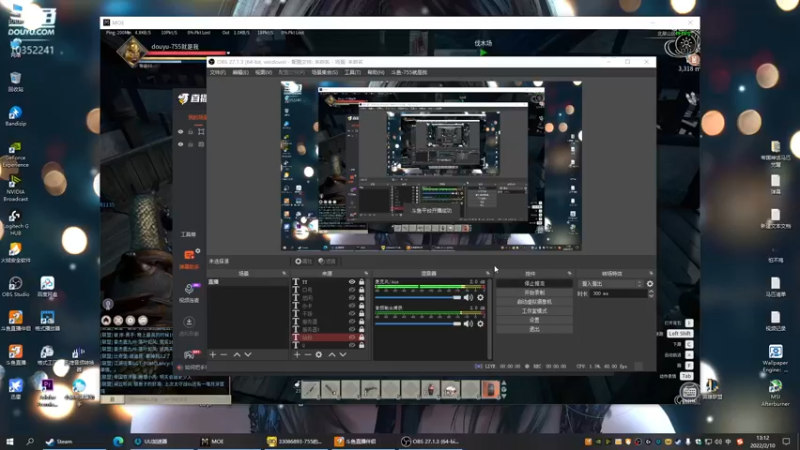The height and width of the screenshot is (450, 800).
Task: Remove scene with minus icon in scenes panel
Action: tap(224, 354)
